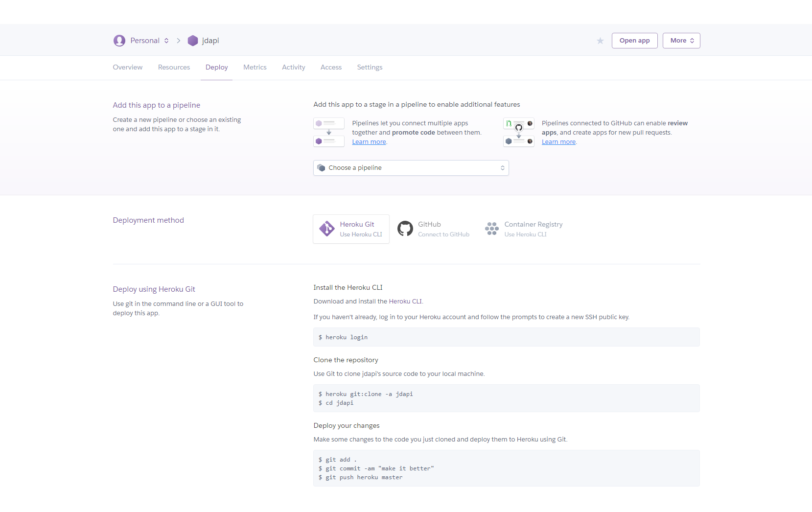Click the git push heroku master block
Image resolution: width=812 pixels, height=512 pixels.
click(x=507, y=468)
